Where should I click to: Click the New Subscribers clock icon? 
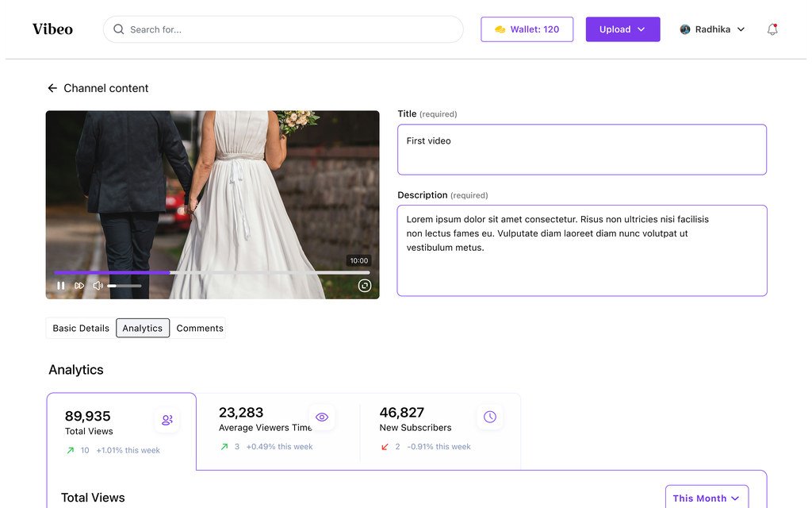[490, 417]
